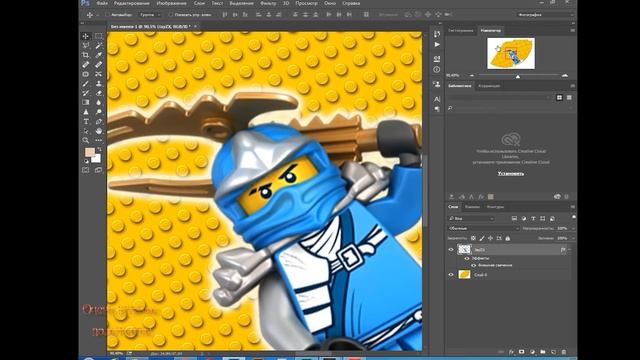Lock image pixels brush icon

482,238
